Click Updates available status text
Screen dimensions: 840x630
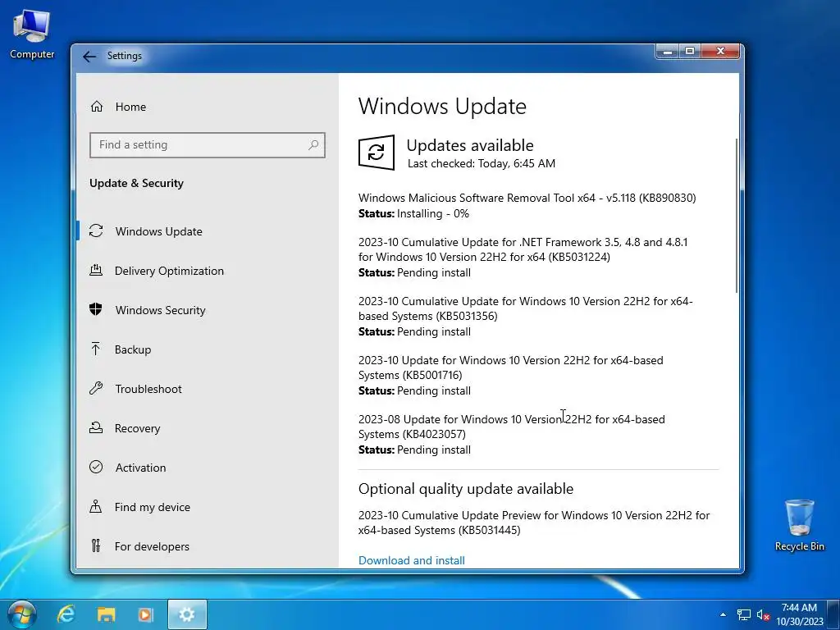point(470,145)
